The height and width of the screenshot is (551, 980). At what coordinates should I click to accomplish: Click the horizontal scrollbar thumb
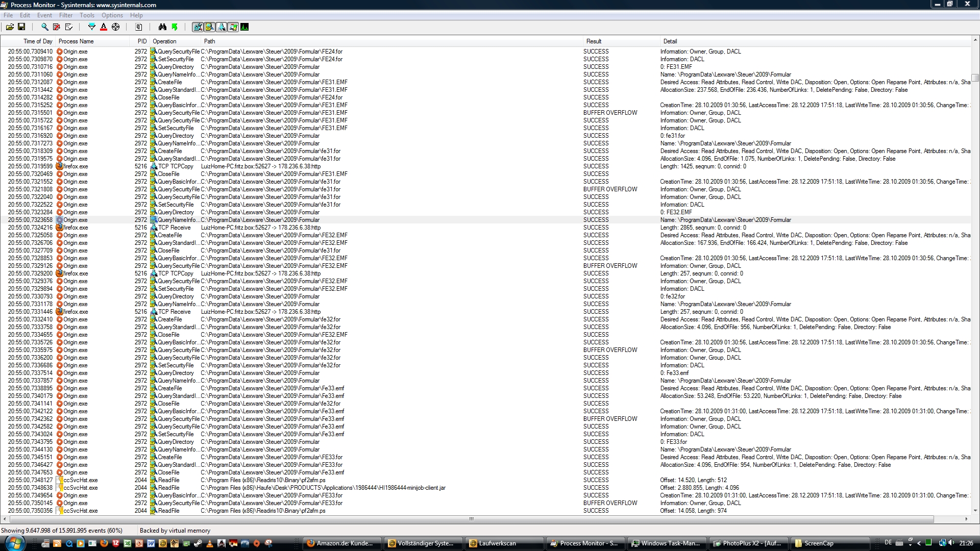472,519
